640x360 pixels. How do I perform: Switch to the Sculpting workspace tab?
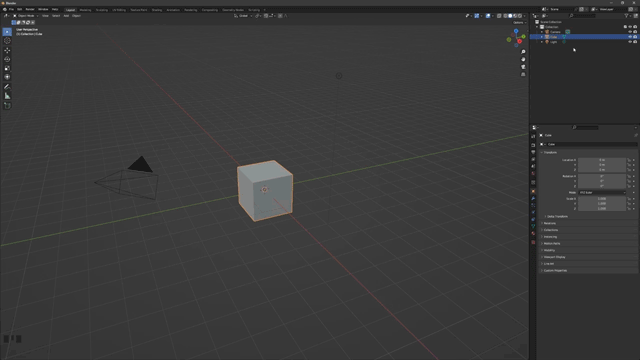pos(102,10)
